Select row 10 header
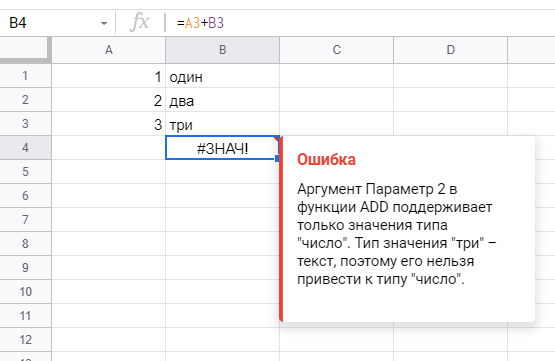Viewport: 555px width, 361px height. [x=25, y=292]
